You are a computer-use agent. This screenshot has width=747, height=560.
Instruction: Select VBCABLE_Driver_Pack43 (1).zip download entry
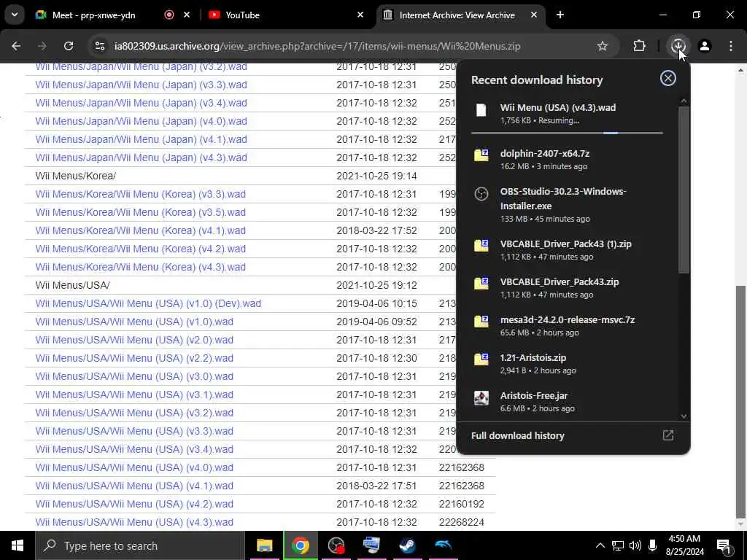point(566,249)
